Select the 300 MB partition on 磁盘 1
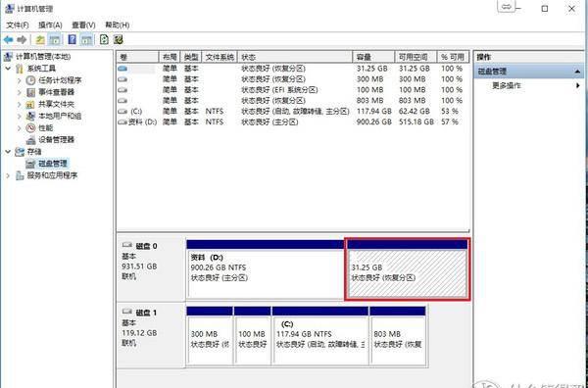 210,335
